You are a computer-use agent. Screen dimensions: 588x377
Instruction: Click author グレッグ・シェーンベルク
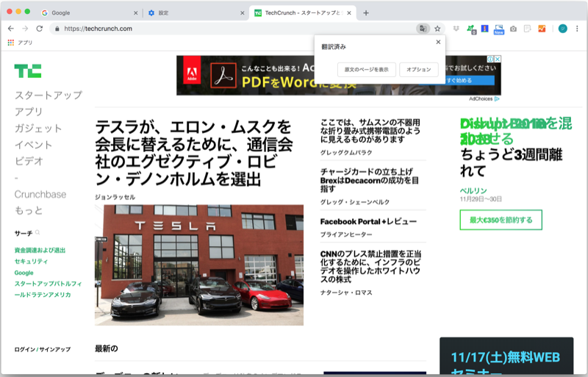point(355,202)
